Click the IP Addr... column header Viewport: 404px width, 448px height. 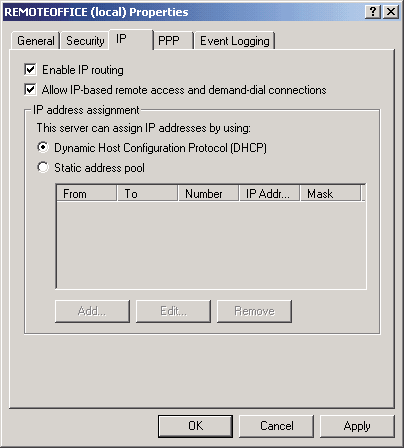[269, 193]
